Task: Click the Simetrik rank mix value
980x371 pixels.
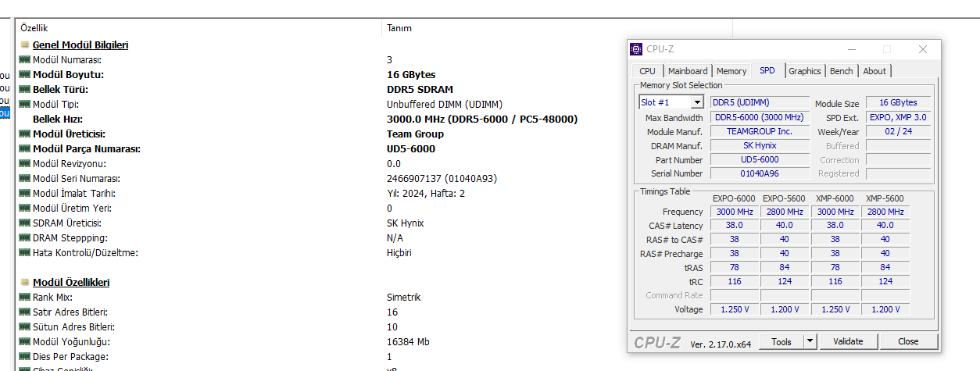Action: click(x=404, y=297)
